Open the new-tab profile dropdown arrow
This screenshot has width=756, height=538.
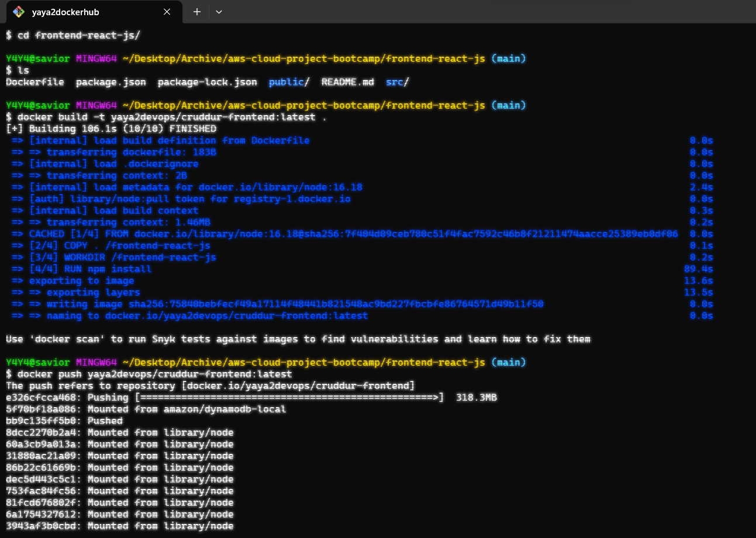[219, 12]
